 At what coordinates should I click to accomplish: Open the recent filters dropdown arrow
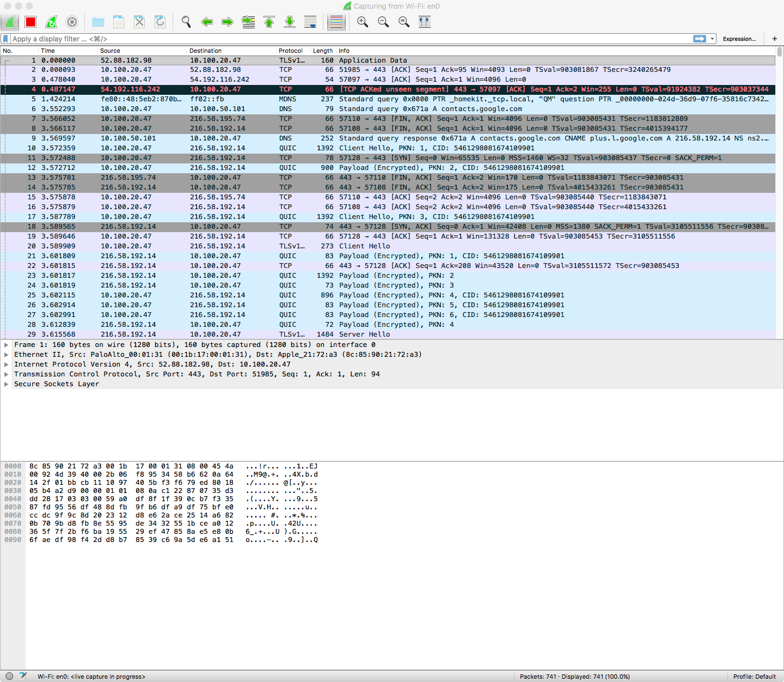pos(712,39)
